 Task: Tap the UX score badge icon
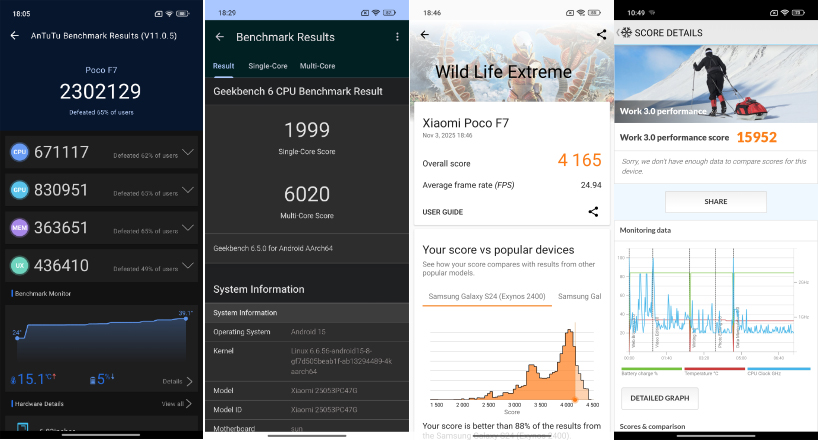click(19, 266)
